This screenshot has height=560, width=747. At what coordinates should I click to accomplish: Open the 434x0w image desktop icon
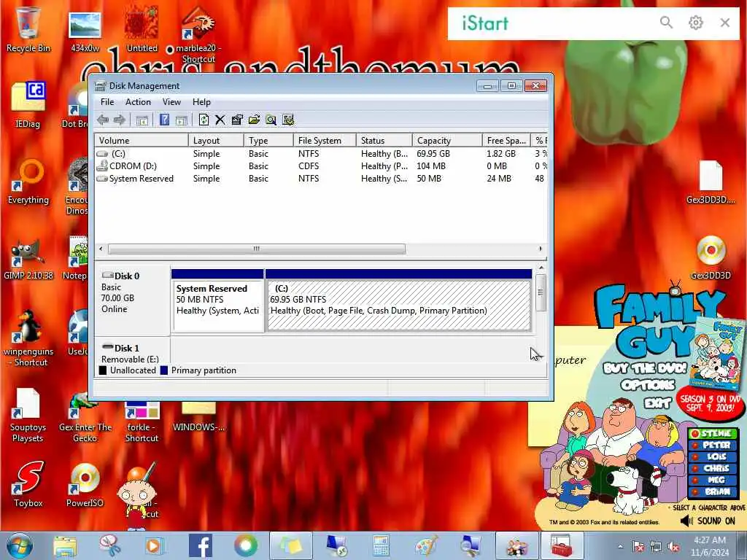tap(85, 31)
